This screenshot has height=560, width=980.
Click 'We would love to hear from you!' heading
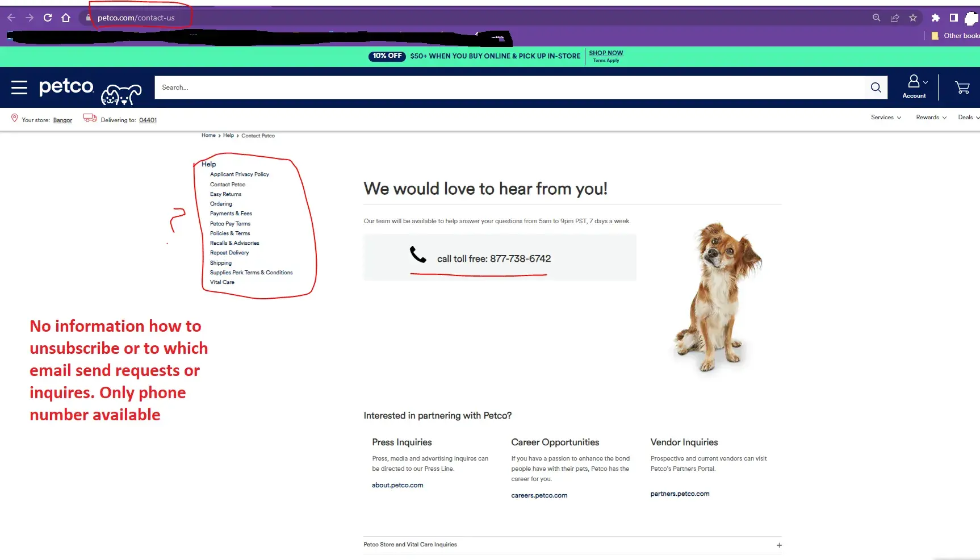tap(485, 189)
